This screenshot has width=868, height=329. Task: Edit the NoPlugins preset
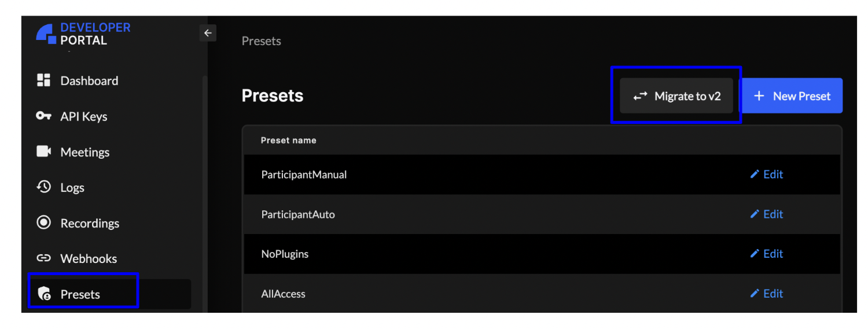pyautogui.click(x=767, y=254)
